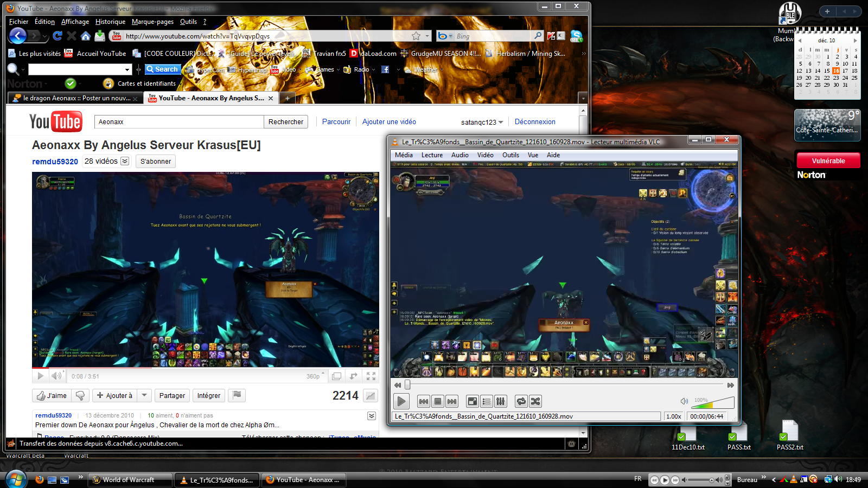Open the Firefox Historique menu
868x488 pixels.
pos(110,22)
